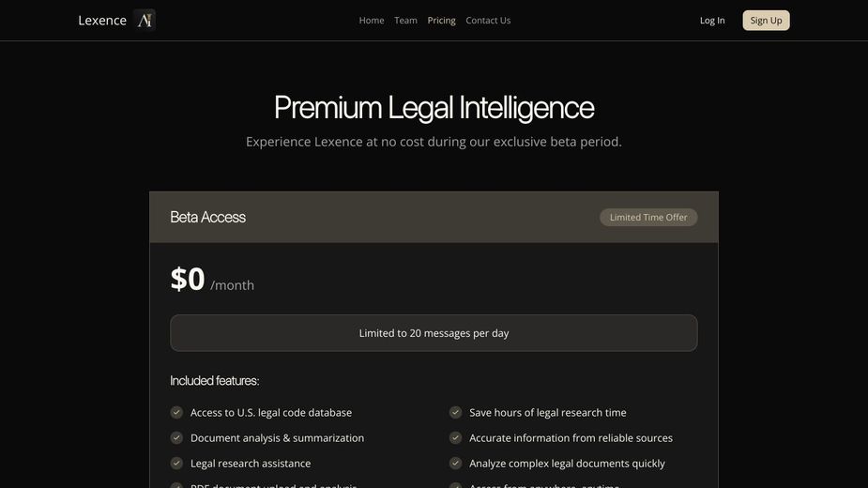
Task: Click the checkmark icon beside Save hours of research
Action: tap(455, 412)
